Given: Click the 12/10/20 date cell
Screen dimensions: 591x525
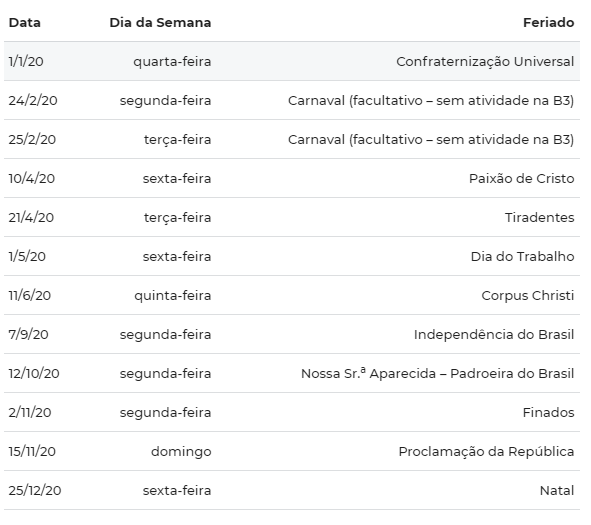Looking at the screenshot, I should (x=34, y=373).
